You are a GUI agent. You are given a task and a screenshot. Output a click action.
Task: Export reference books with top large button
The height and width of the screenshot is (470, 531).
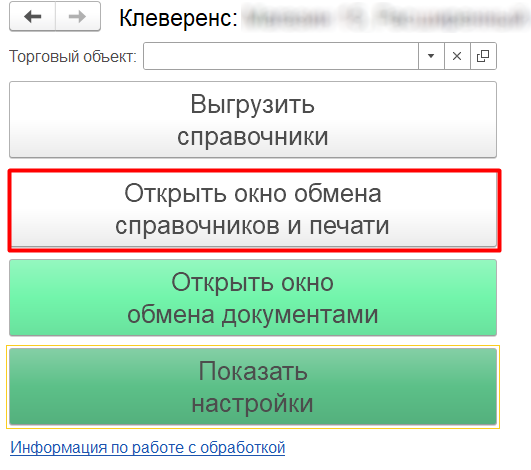click(x=253, y=120)
